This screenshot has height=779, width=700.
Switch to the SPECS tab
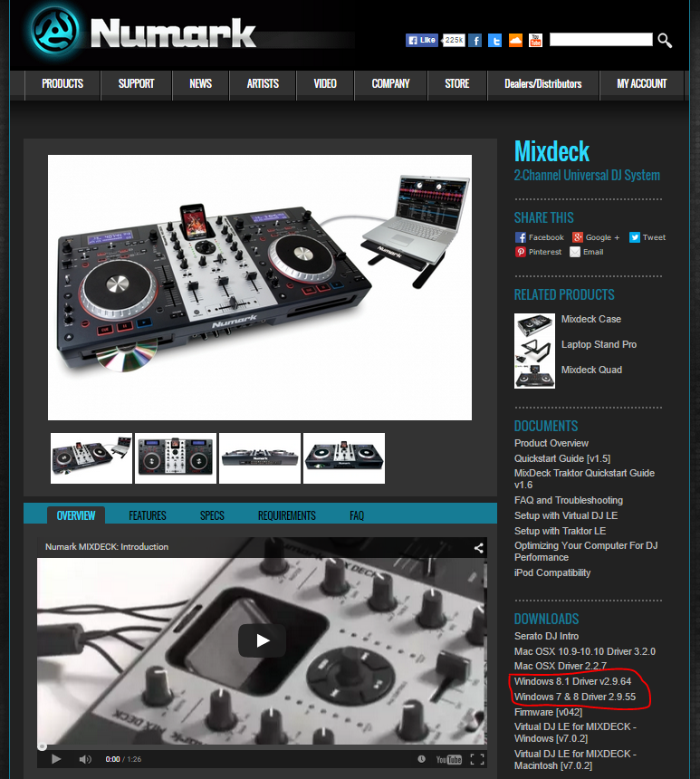coord(212,515)
